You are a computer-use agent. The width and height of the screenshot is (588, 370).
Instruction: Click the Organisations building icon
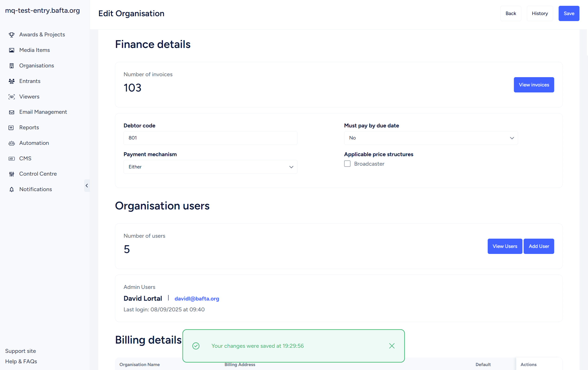(12, 66)
